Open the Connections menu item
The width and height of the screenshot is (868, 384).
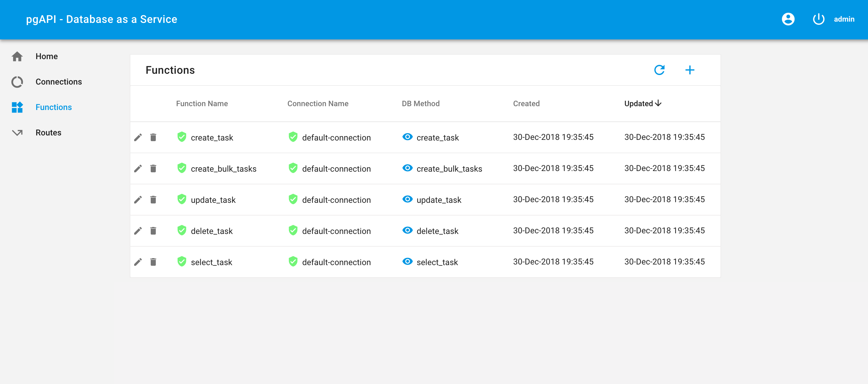[59, 82]
